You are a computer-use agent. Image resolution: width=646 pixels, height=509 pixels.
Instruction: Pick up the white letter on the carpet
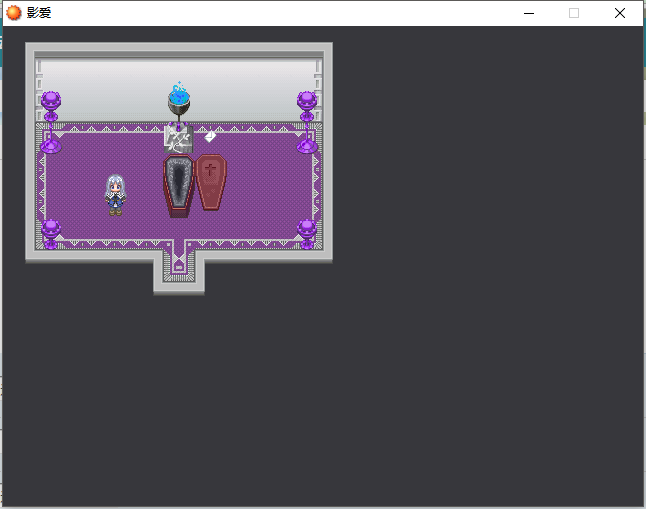tap(211, 136)
